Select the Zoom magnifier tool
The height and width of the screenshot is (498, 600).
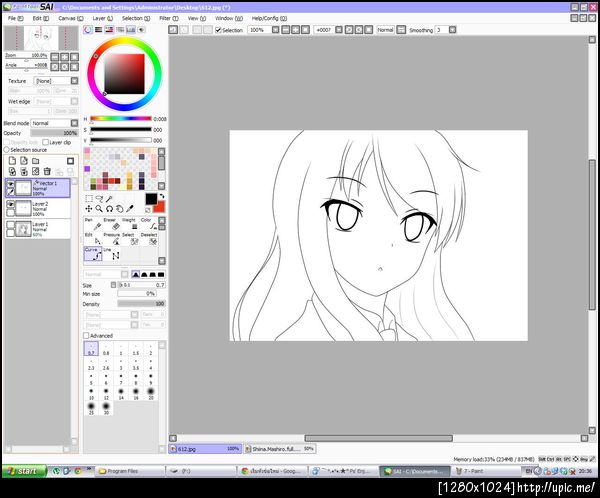point(99,209)
